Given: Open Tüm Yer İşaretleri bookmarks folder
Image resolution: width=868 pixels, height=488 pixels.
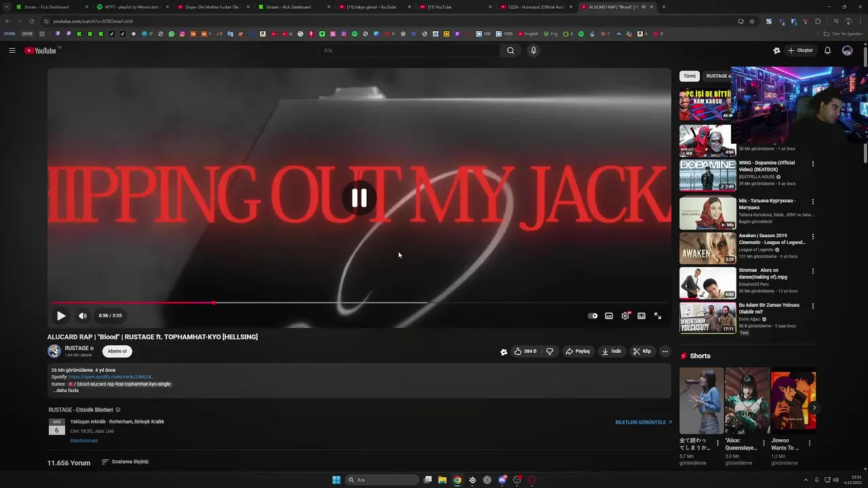Looking at the screenshot, I should click(x=843, y=34).
